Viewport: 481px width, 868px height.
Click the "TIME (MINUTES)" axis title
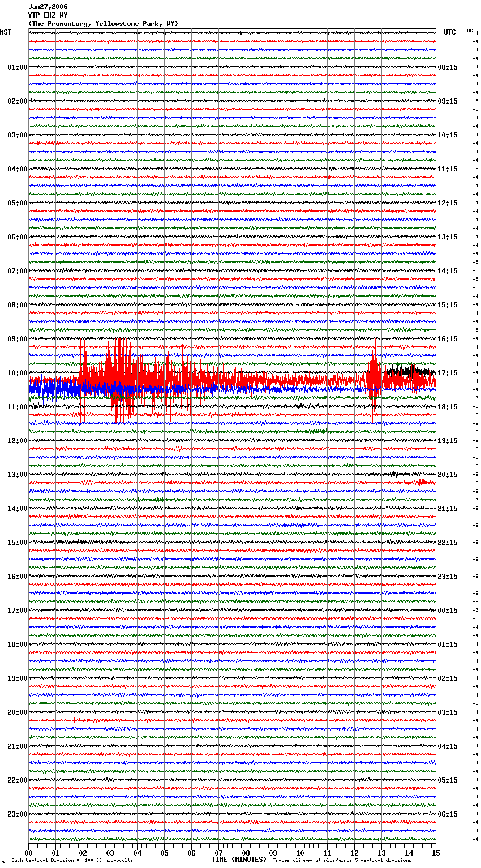(x=239, y=860)
